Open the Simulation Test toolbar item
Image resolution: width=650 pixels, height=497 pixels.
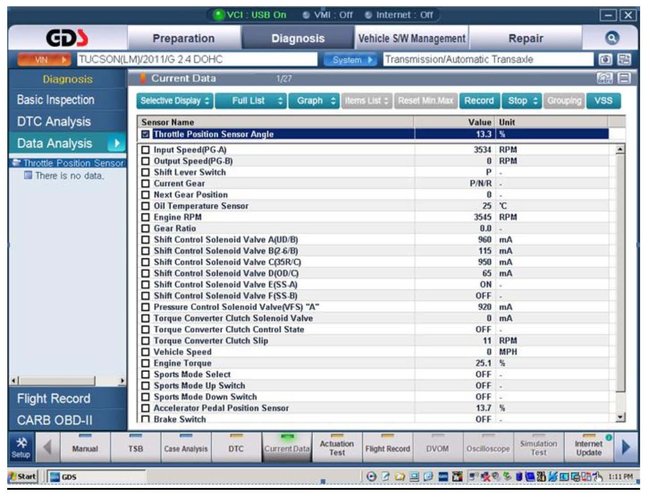(x=538, y=448)
